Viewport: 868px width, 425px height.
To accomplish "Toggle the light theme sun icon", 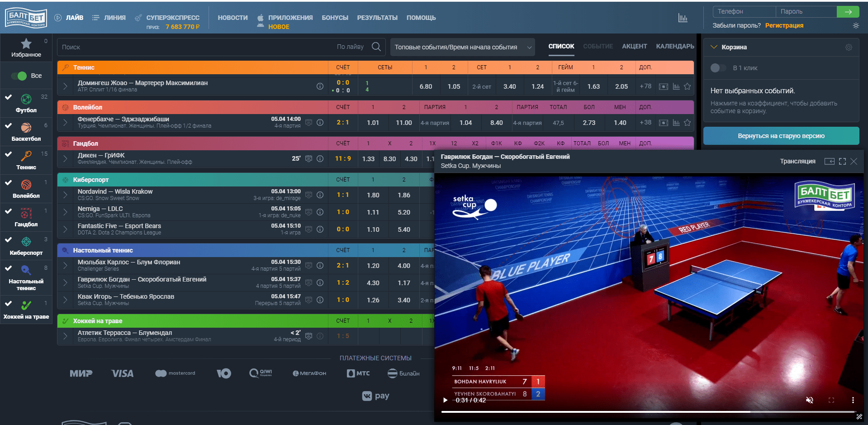I will 856,26.
